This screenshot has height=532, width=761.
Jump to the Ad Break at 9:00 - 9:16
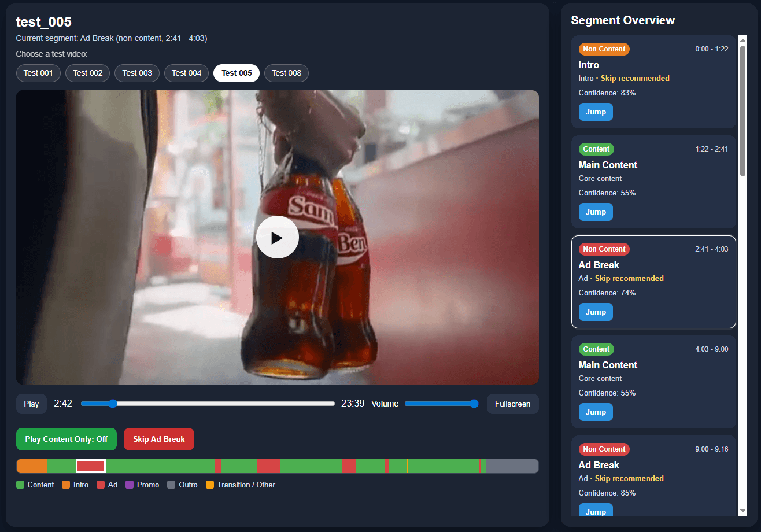click(596, 511)
